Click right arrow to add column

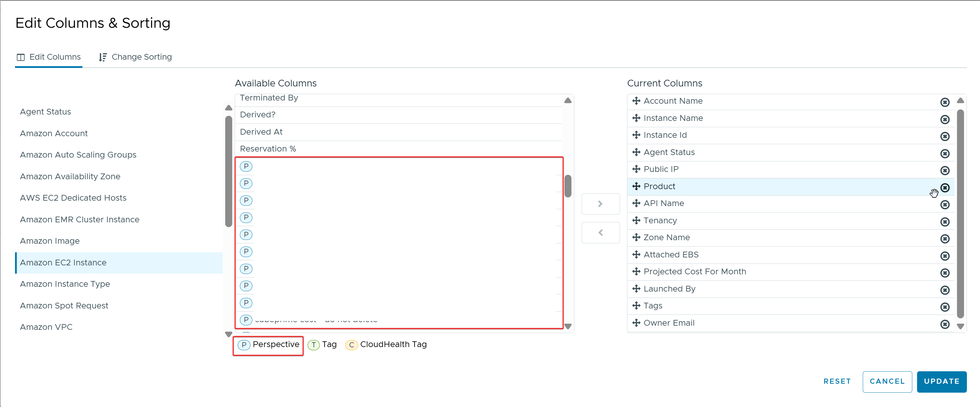(600, 204)
